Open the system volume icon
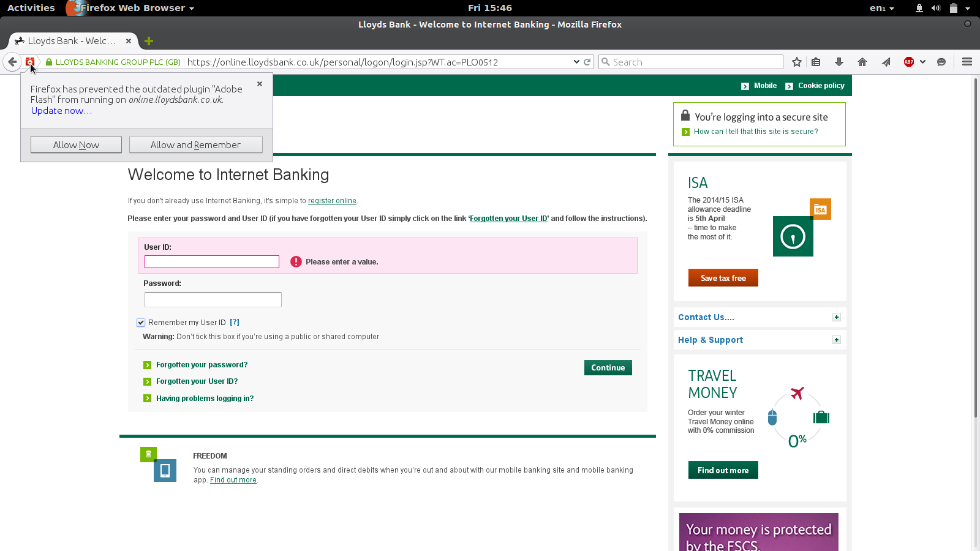 pyautogui.click(x=935, y=8)
